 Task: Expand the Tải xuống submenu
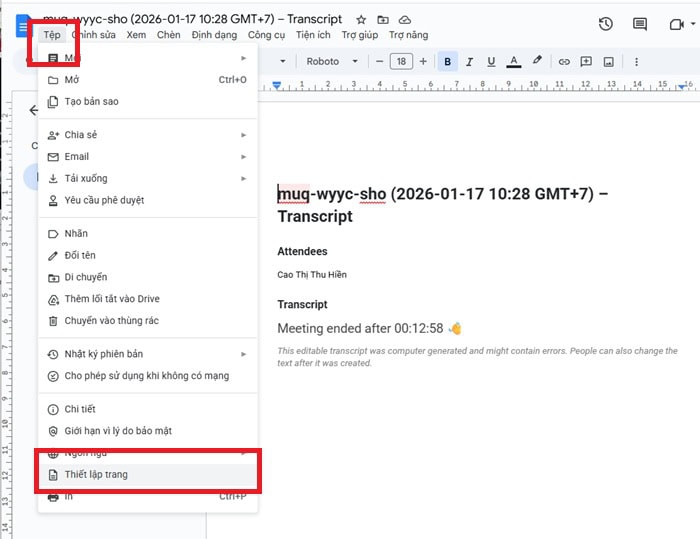click(147, 179)
